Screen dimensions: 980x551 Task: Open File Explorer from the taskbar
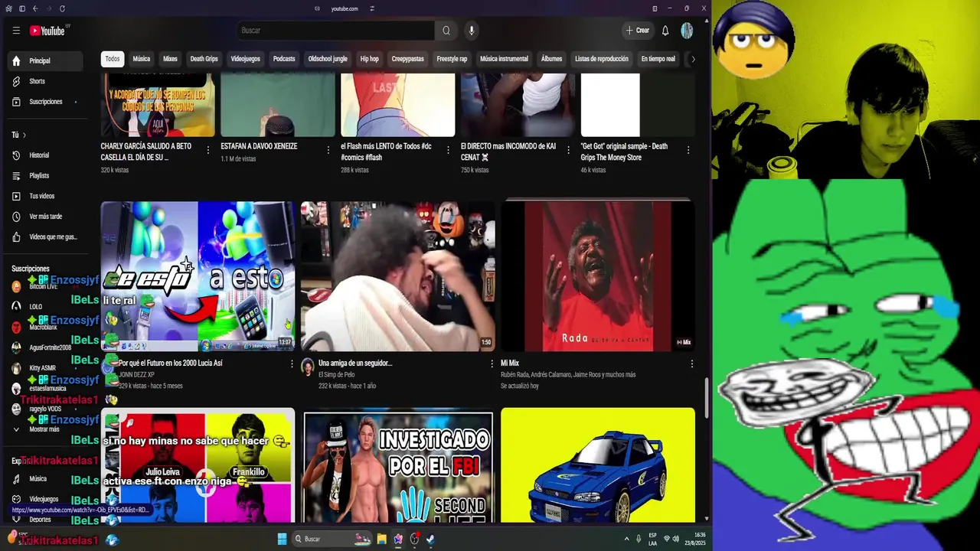point(381,539)
